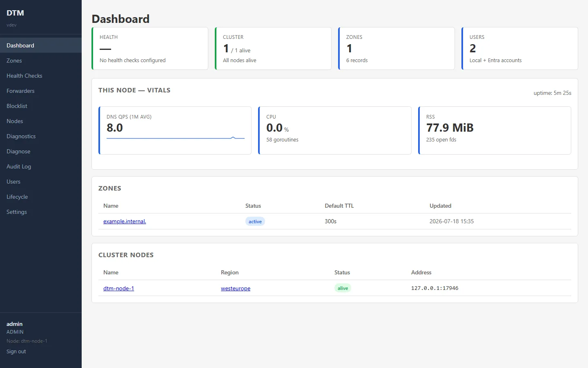This screenshot has width=588, height=368.
Task: Click the admin username in sidebar
Action: tap(15, 324)
